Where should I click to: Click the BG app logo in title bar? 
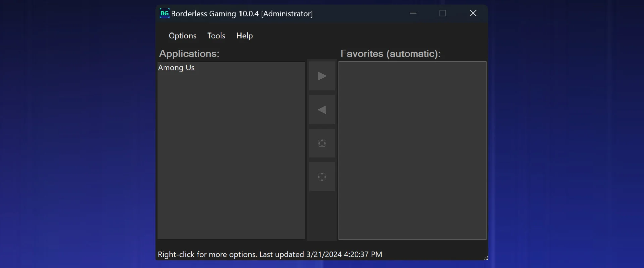click(x=164, y=13)
